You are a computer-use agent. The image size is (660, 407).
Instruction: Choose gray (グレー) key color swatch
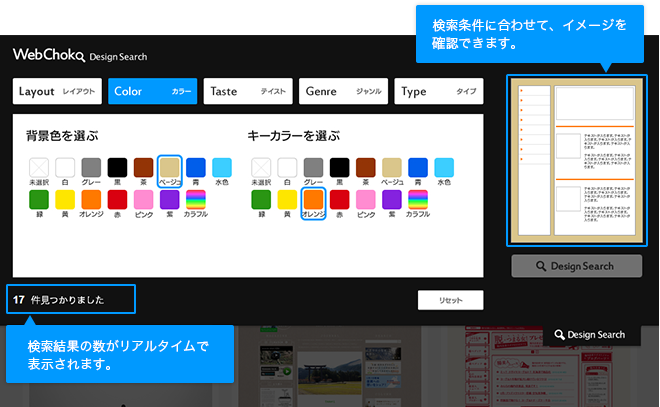pyautogui.click(x=313, y=167)
